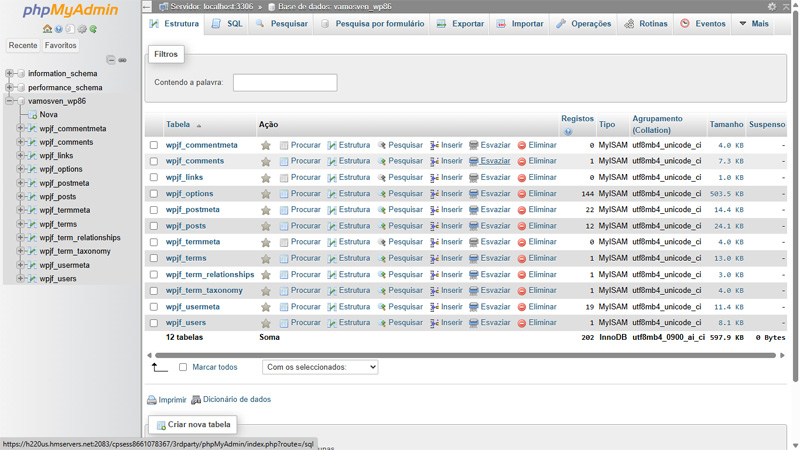Open the Com os seleccionados dropdown
The height and width of the screenshot is (450, 800).
(x=320, y=367)
